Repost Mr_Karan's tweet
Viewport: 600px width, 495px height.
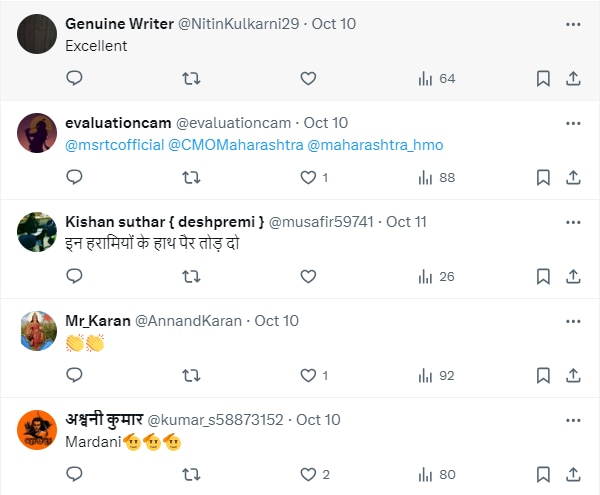191,376
